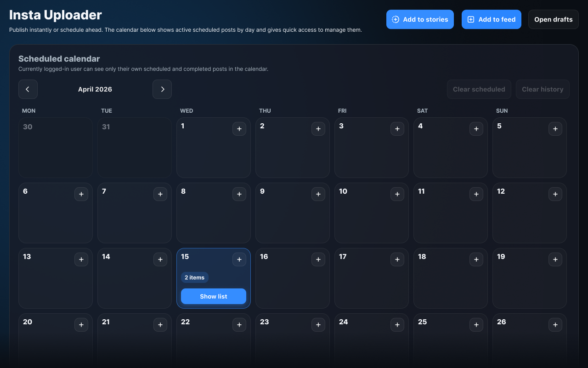Add a post on April 9
The width and height of the screenshot is (588, 368).
pos(318,194)
